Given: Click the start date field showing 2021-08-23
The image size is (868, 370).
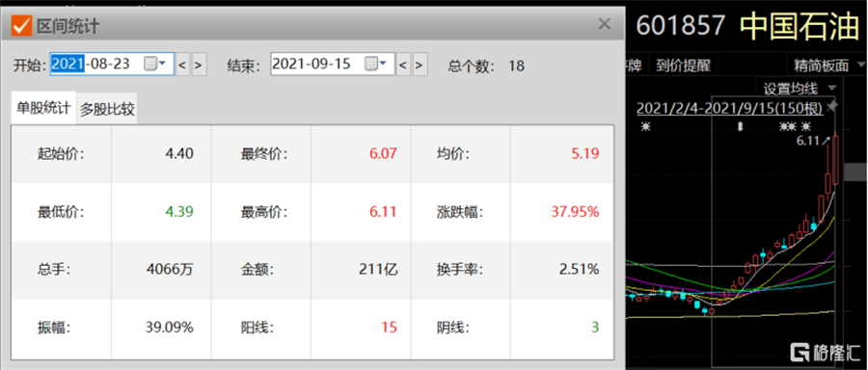Looking at the screenshot, I should pyautogui.click(x=96, y=64).
